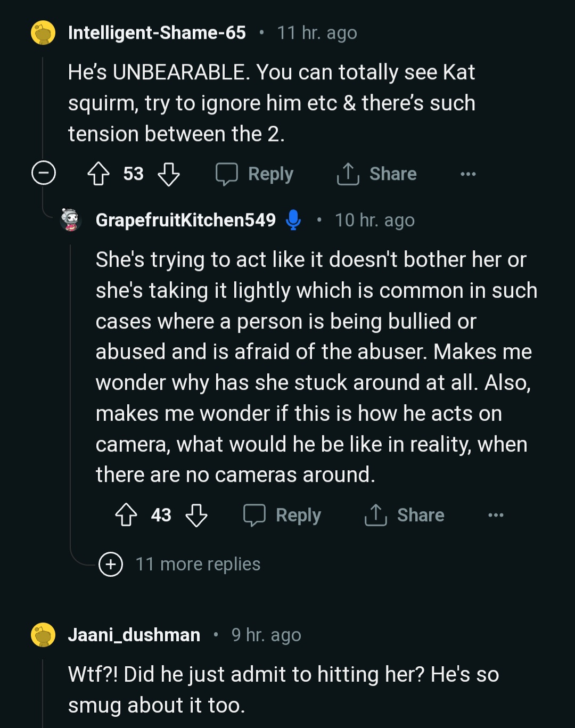Expand the 11 more replies
Image resolution: width=575 pixels, height=728 pixels.
pyautogui.click(x=111, y=564)
